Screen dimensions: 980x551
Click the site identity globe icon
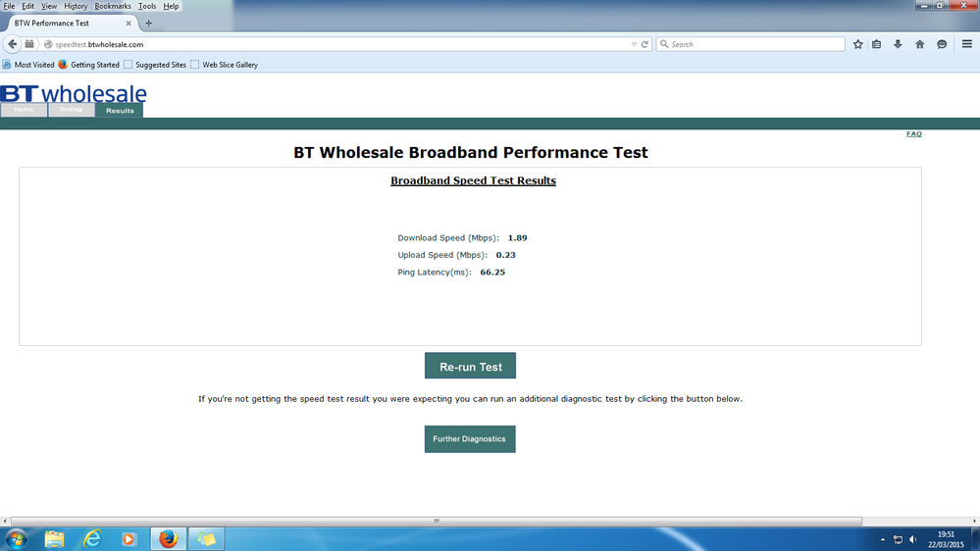coord(48,44)
